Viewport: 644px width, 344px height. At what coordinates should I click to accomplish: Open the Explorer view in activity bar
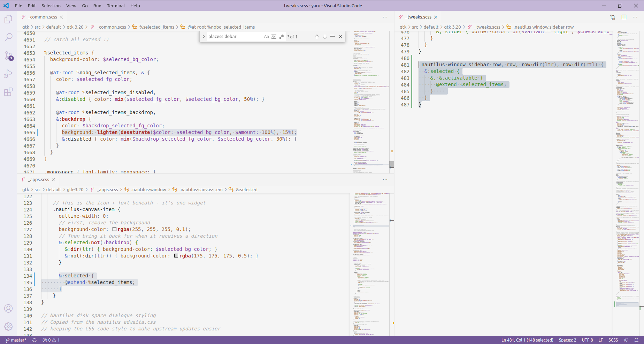pyautogui.click(x=8, y=19)
